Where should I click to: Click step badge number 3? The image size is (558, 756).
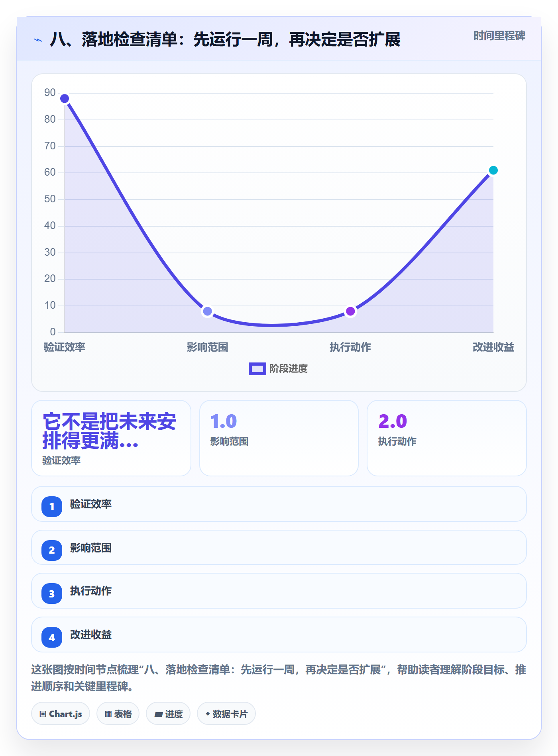tap(52, 594)
